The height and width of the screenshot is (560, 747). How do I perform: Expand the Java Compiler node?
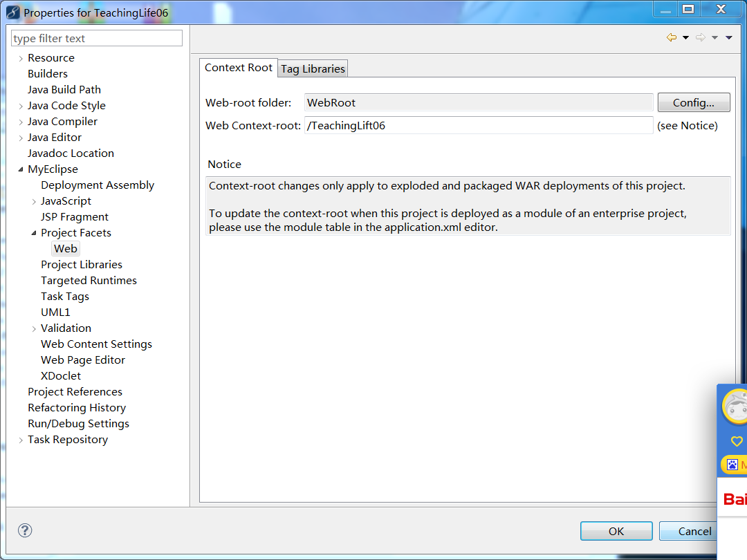point(21,122)
